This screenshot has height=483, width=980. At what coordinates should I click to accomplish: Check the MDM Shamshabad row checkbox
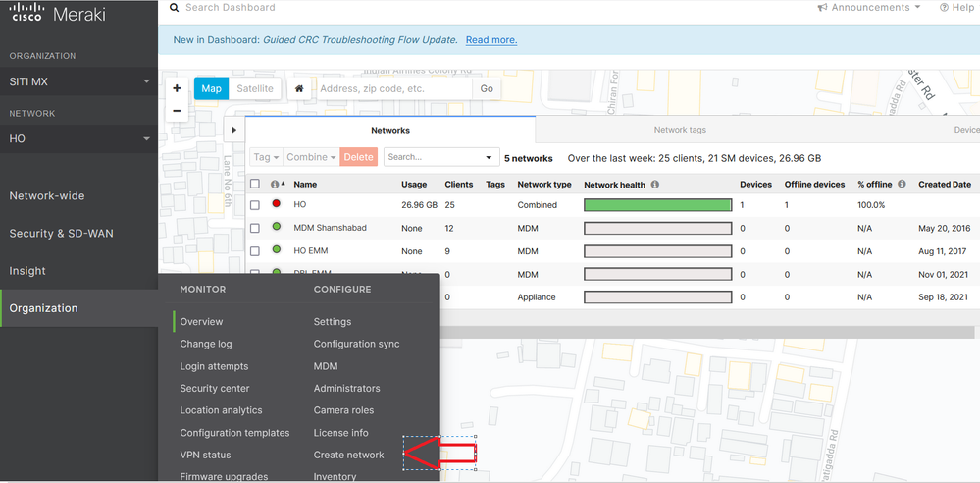254,228
